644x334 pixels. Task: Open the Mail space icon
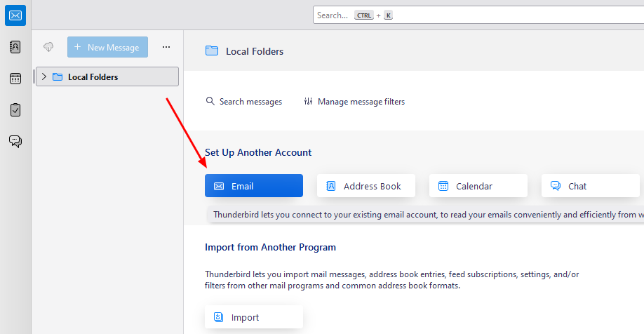click(15, 15)
